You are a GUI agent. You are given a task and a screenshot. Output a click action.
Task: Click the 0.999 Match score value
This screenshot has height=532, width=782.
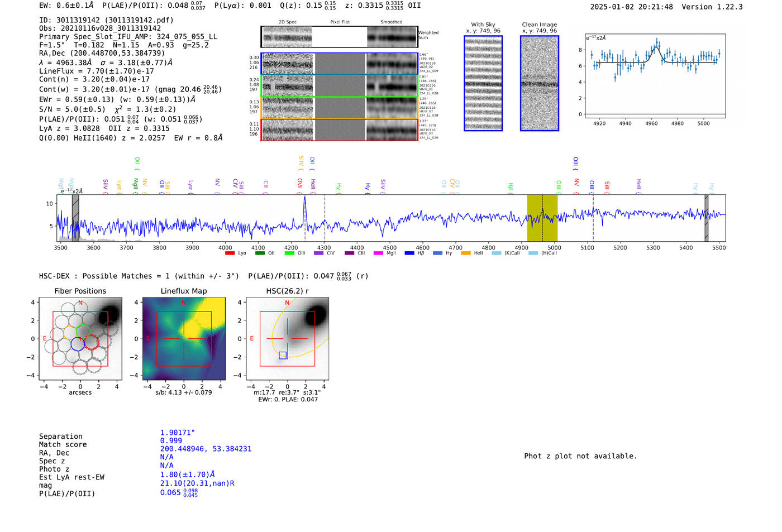pos(171,441)
